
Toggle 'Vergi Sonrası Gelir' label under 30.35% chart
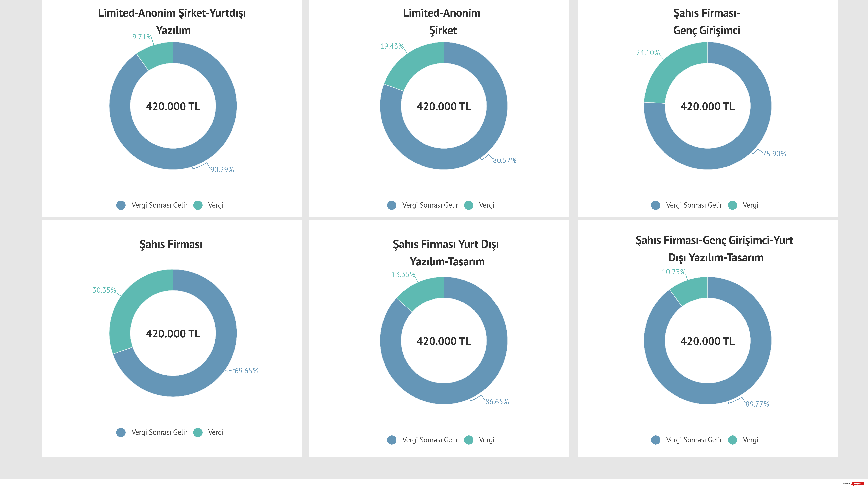click(159, 432)
